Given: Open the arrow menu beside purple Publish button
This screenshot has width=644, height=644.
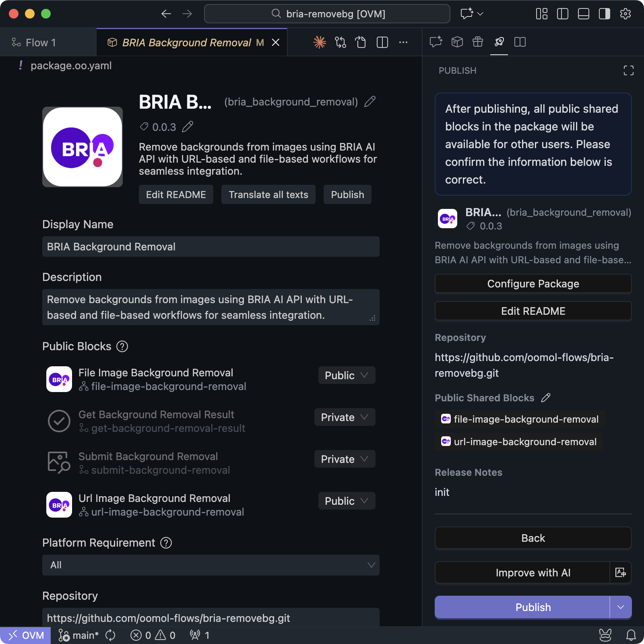Looking at the screenshot, I should 620,607.
